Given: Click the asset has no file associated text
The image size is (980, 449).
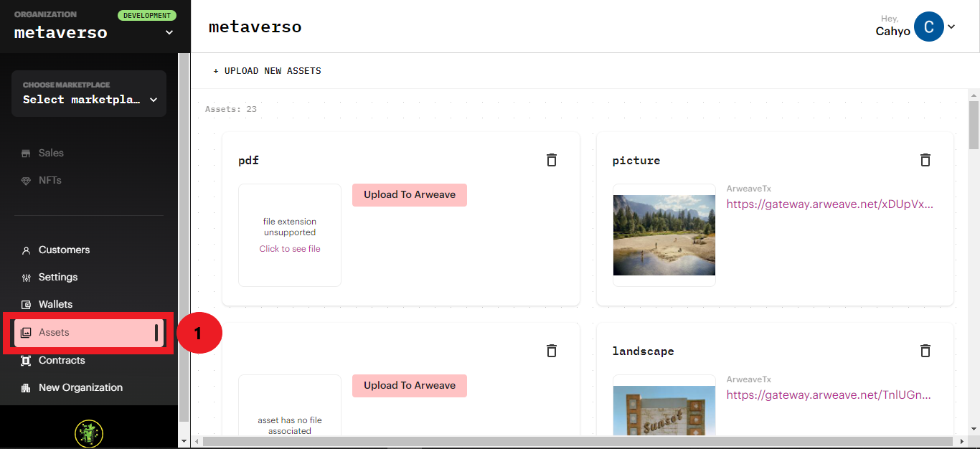Looking at the screenshot, I should click(290, 425).
